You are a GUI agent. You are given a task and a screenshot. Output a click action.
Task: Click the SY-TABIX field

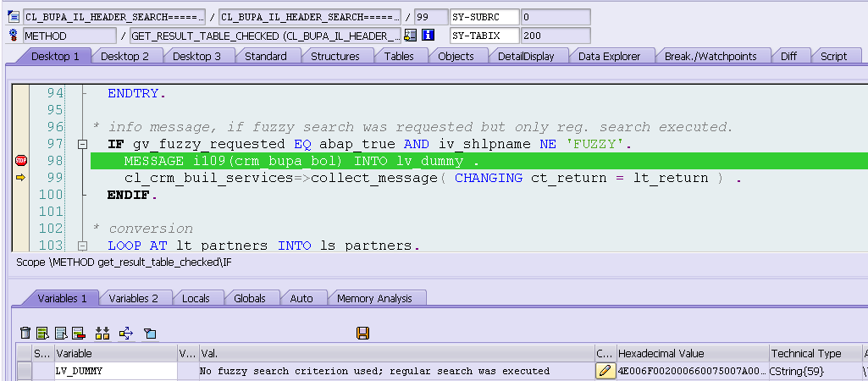pyautogui.click(x=484, y=36)
